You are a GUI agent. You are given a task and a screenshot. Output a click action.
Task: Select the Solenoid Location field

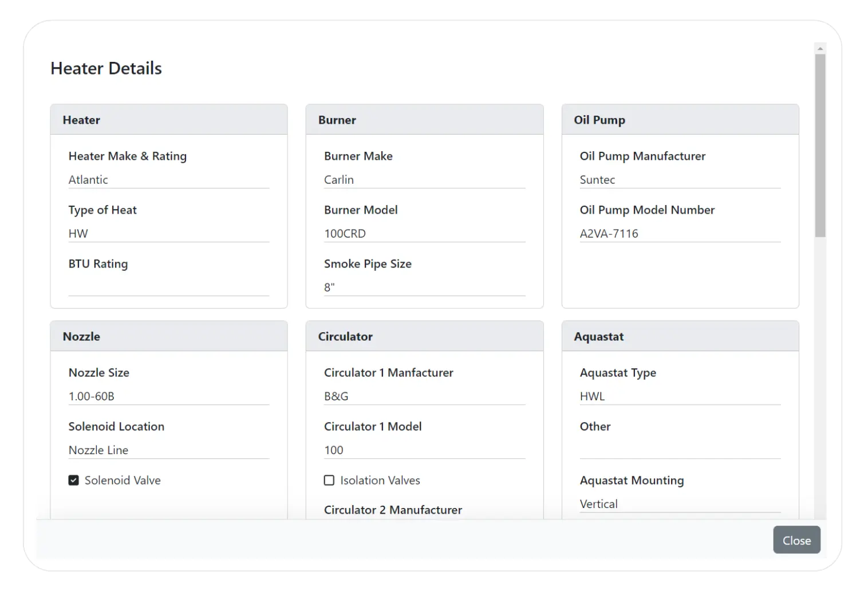169,450
